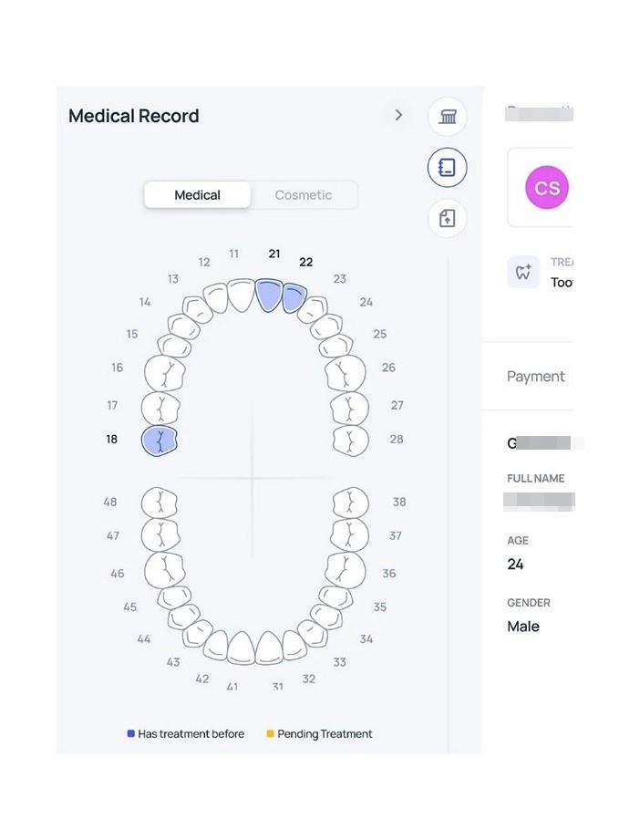This screenshot has height=840, width=619.
Task: Expand Medical Record with chevron arrow
Action: 398,115
